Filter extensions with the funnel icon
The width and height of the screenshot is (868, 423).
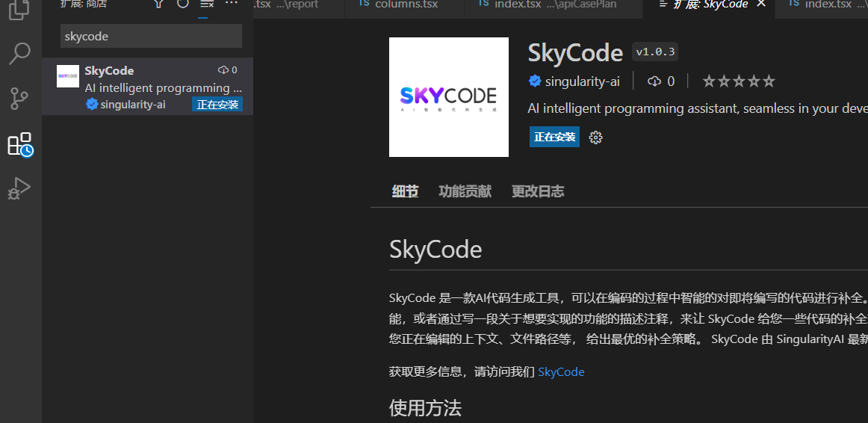pyautogui.click(x=159, y=4)
